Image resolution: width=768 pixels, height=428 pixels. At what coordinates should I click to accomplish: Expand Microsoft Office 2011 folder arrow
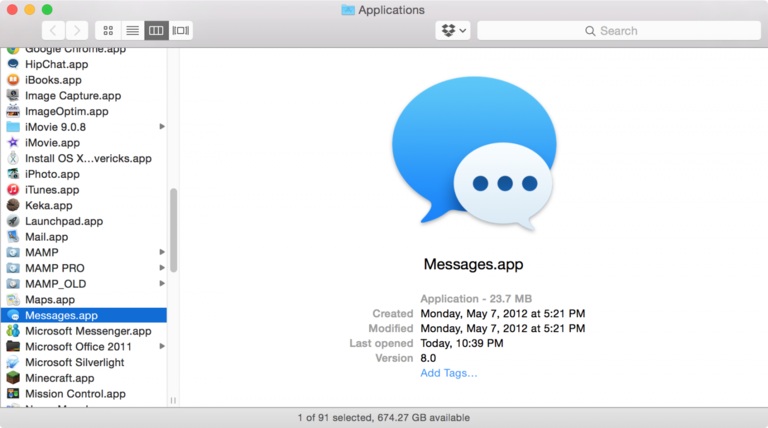tap(162, 346)
